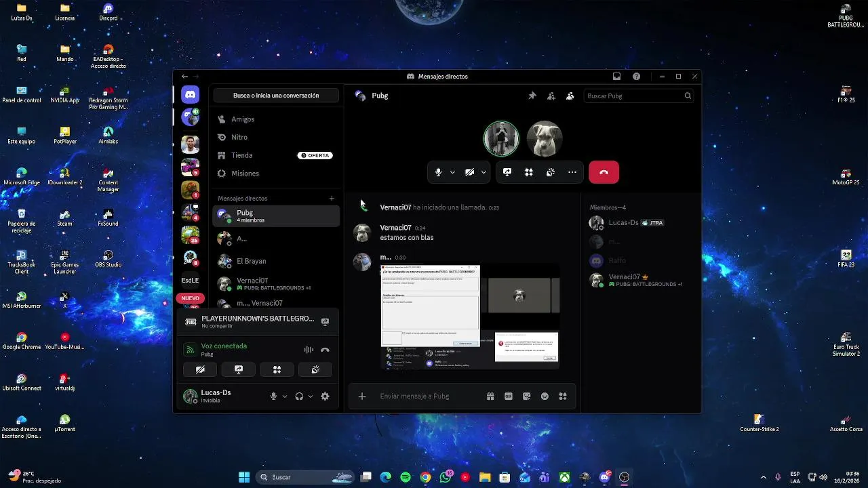Viewport: 868px width, 488px height.
Task: Share your screen from call controls
Action: pyautogui.click(x=507, y=172)
